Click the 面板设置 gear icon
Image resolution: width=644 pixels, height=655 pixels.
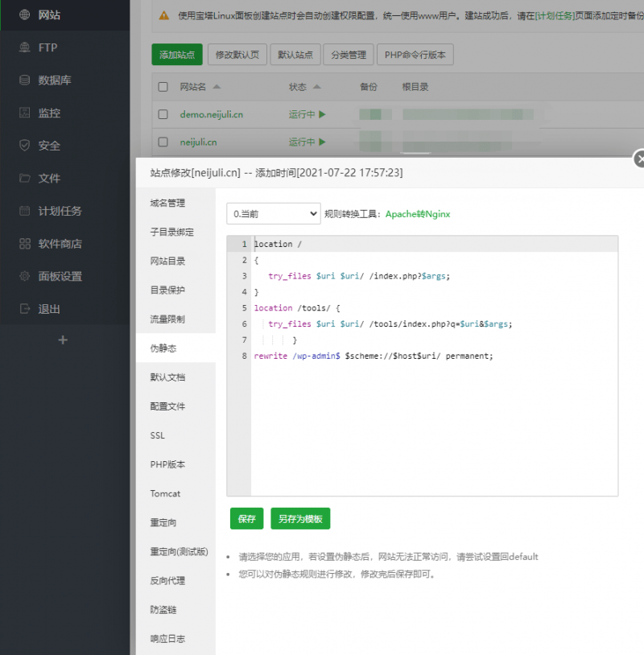(x=24, y=276)
